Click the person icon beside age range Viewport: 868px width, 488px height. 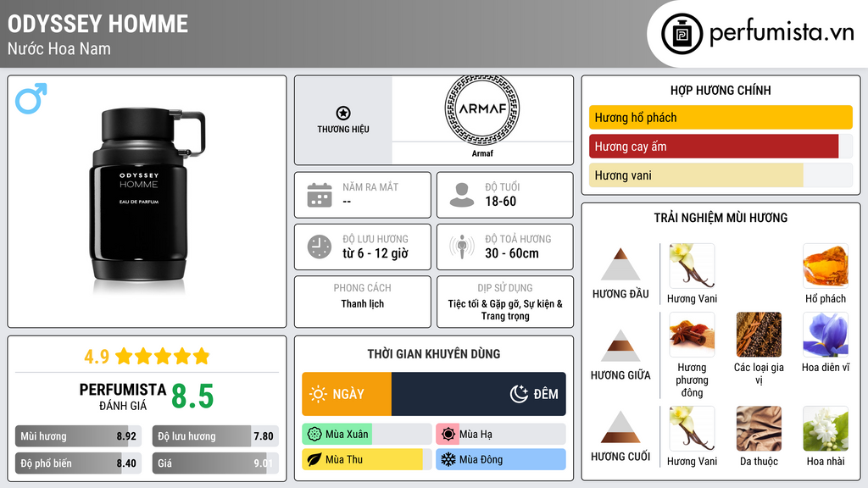click(462, 195)
